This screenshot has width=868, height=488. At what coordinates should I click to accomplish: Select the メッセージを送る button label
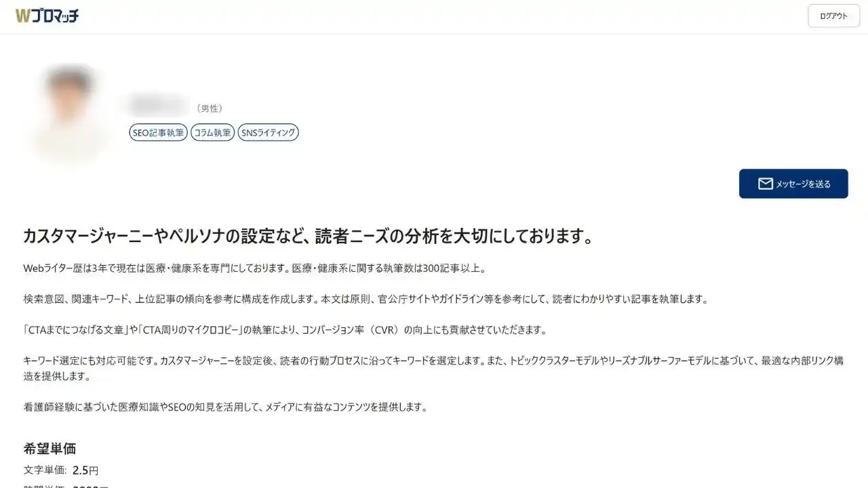click(x=803, y=184)
